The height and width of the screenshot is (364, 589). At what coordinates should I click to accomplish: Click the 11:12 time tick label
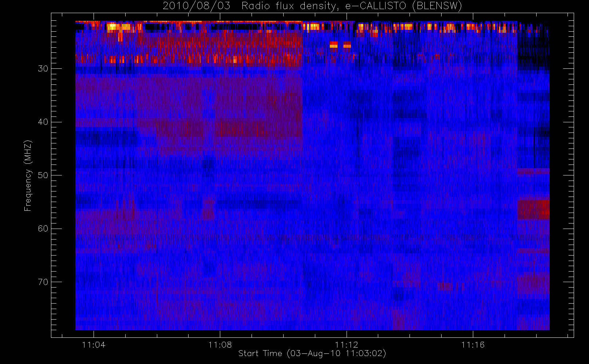coord(347,345)
